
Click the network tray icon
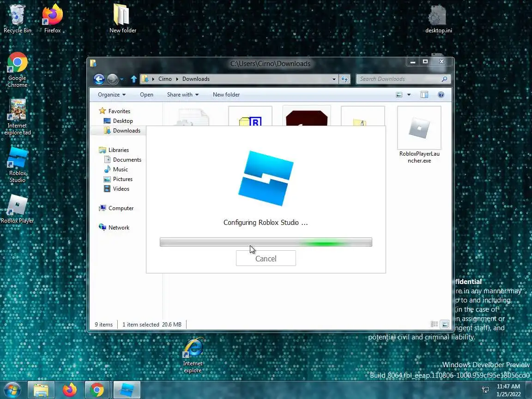(485, 390)
